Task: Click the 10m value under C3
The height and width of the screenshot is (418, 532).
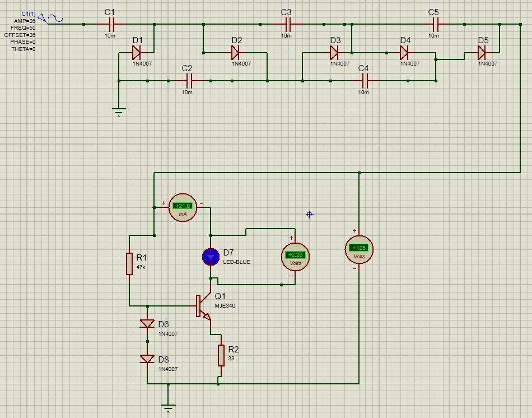Action: [286, 36]
